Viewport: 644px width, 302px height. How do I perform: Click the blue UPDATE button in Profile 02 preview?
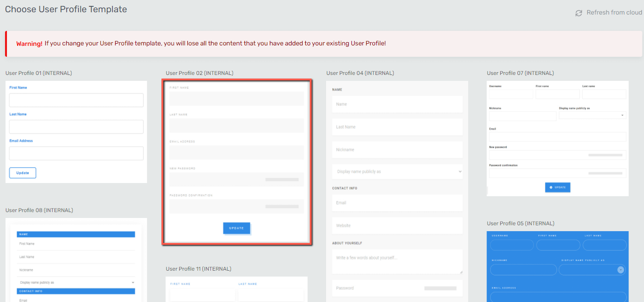click(236, 228)
